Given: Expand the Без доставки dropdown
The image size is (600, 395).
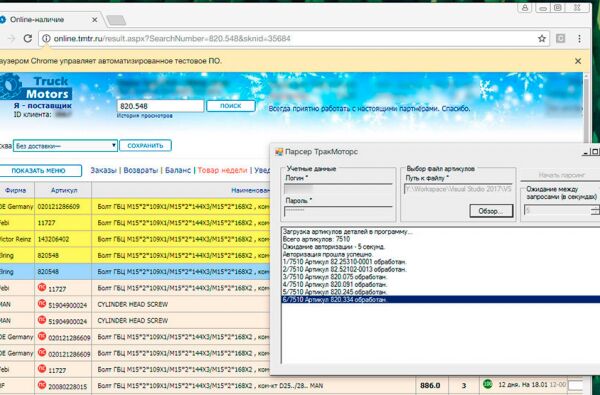Looking at the screenshot, I should [65, 146].
